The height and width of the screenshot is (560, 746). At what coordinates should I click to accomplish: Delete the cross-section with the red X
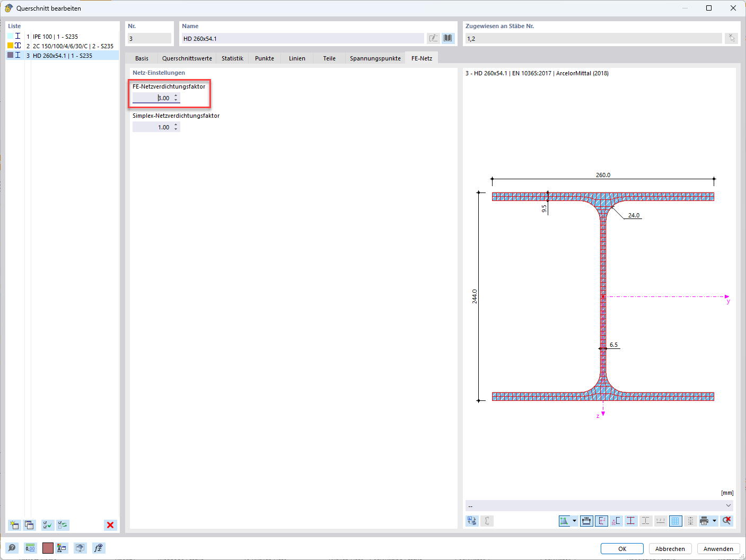pos(110,525)
